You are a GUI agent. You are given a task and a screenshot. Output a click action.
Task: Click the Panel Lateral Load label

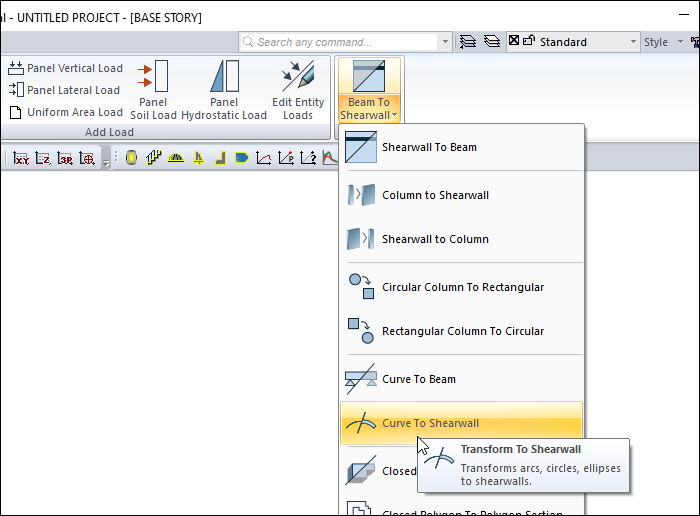[x=74, y=90]
